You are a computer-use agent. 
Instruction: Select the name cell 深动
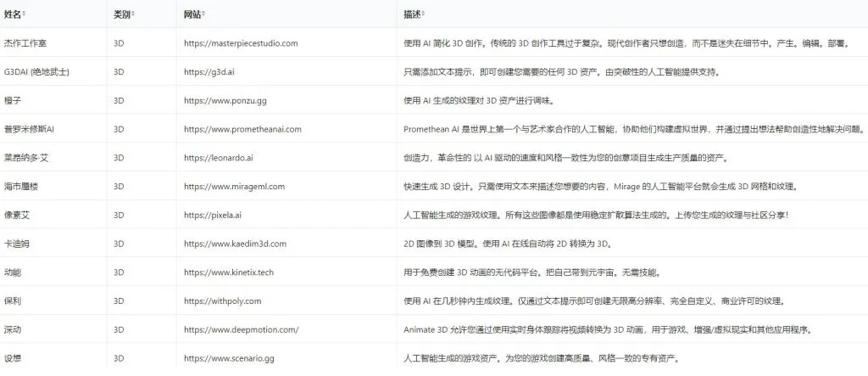pyautogui.click(x=13, y=330)
